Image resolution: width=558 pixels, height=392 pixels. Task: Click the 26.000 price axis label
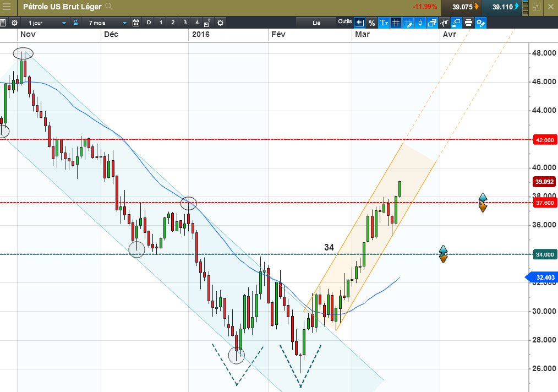coord(544,368)
